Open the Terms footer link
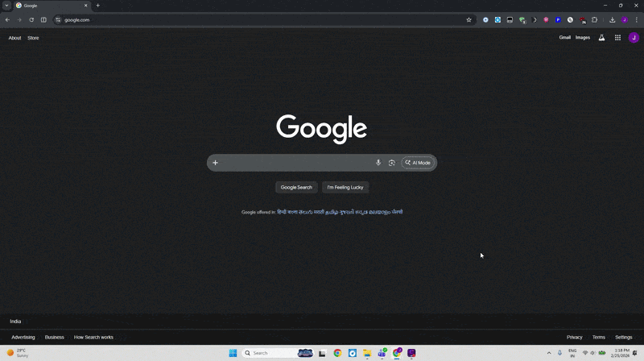Screen dimensions: 644x361 point(598,337)
